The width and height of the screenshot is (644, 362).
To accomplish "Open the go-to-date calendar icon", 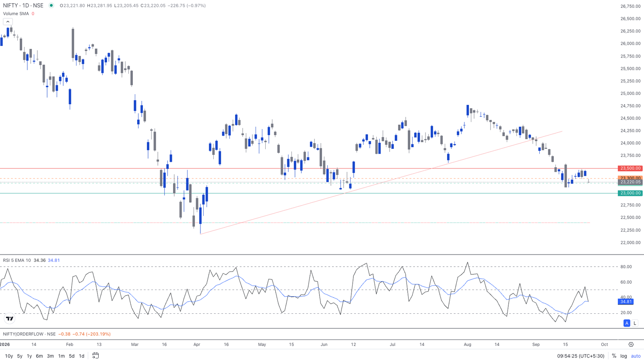I will pos(95,356).
